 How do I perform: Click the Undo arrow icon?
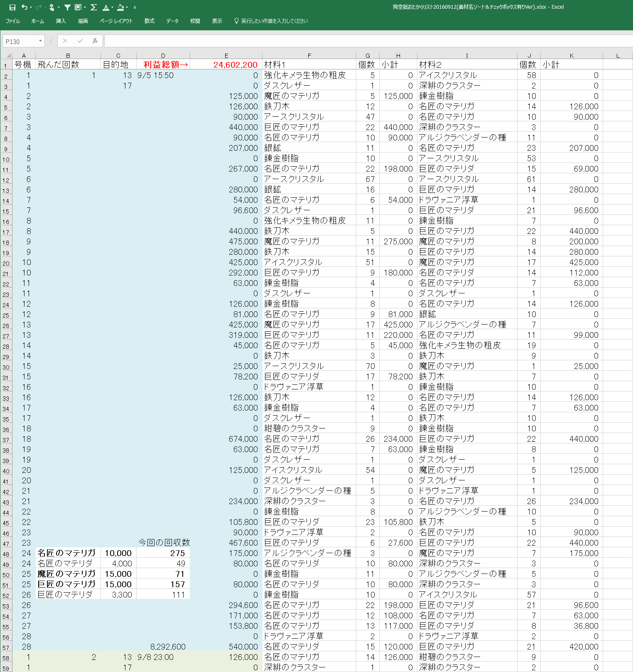[x=25, y=7]
